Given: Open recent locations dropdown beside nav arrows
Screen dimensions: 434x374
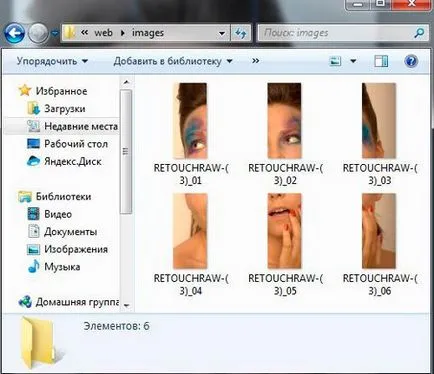Looking at the screenshot, I should point(55,33).
